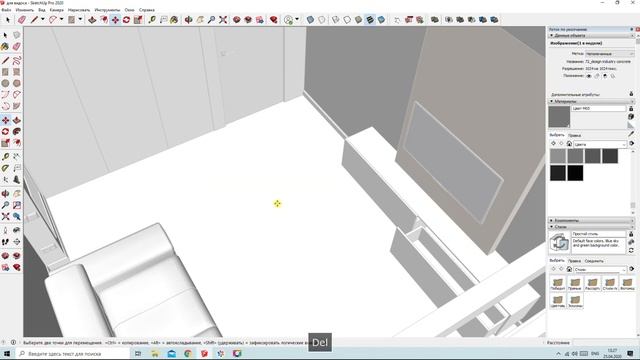Screen dimensions: 640x360
Task: Pick the Eraser tool in top toolbar
Action: (x=22, y=20)
